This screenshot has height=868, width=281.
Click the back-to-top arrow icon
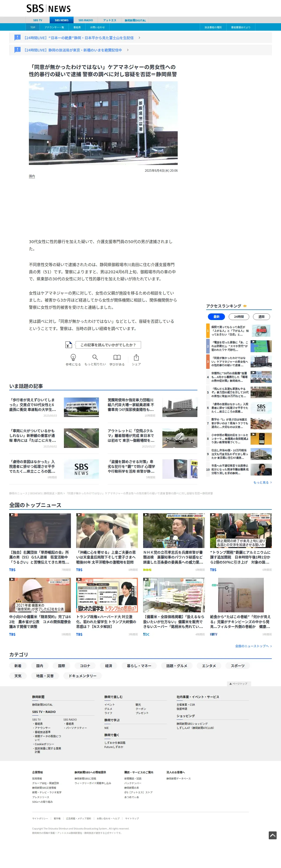click(x=273, y=835)
